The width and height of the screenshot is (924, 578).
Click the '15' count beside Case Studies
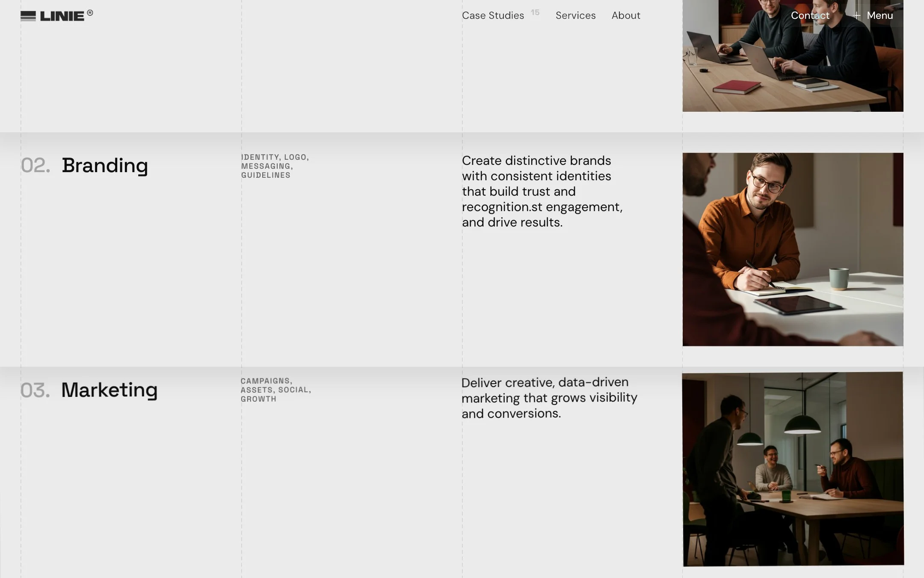(535, 12)
